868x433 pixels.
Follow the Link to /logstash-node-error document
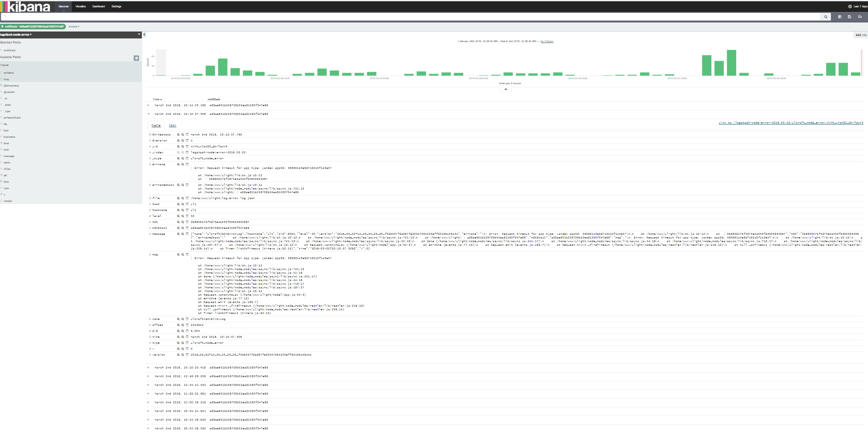(790, 123)
